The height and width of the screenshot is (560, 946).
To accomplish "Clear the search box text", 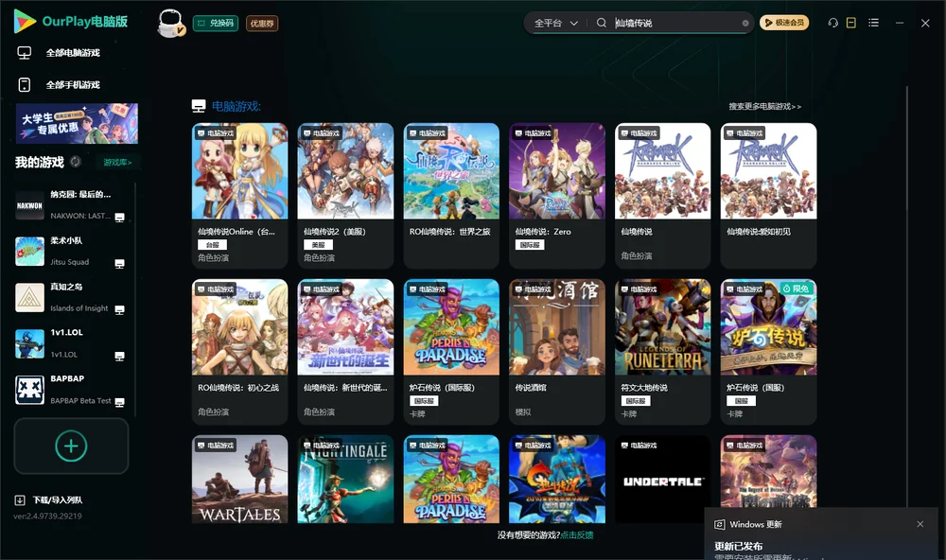I will point(745,23).
